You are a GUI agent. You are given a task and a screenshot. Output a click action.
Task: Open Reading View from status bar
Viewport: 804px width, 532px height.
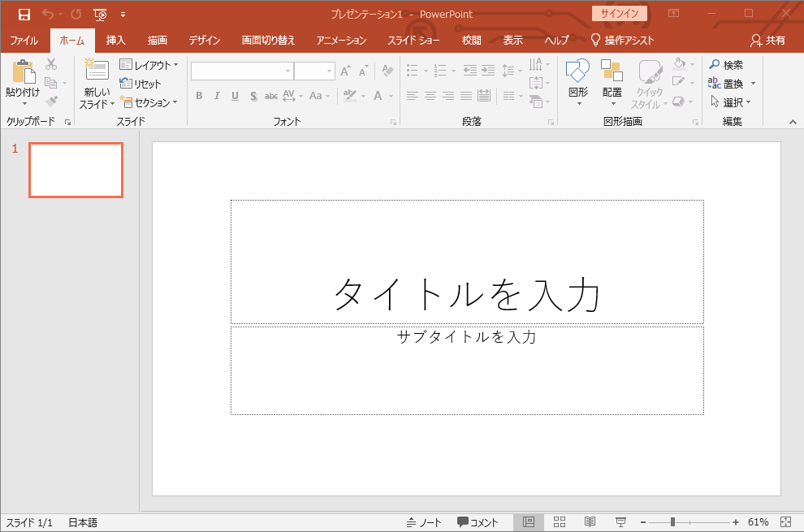[x=590, y=522]
